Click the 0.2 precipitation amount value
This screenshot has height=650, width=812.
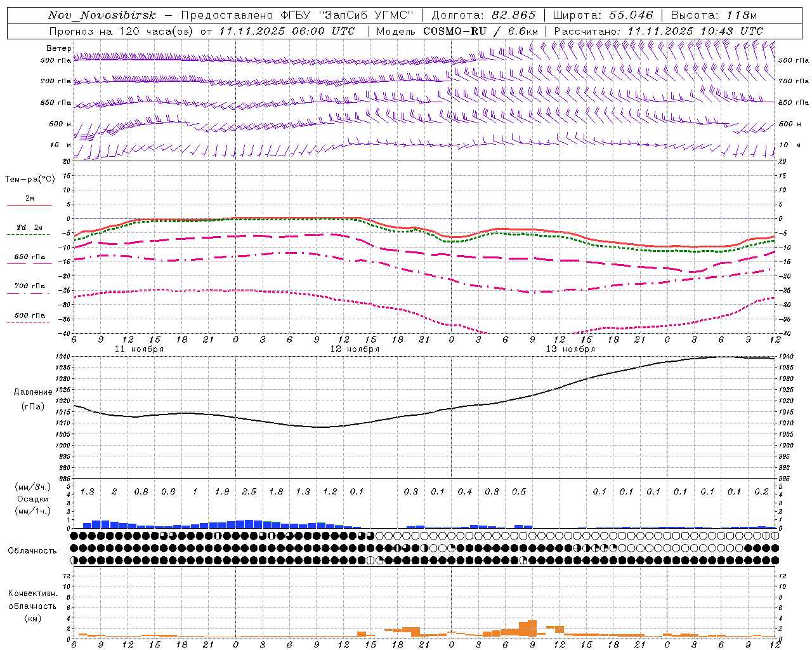click(762, 492)
